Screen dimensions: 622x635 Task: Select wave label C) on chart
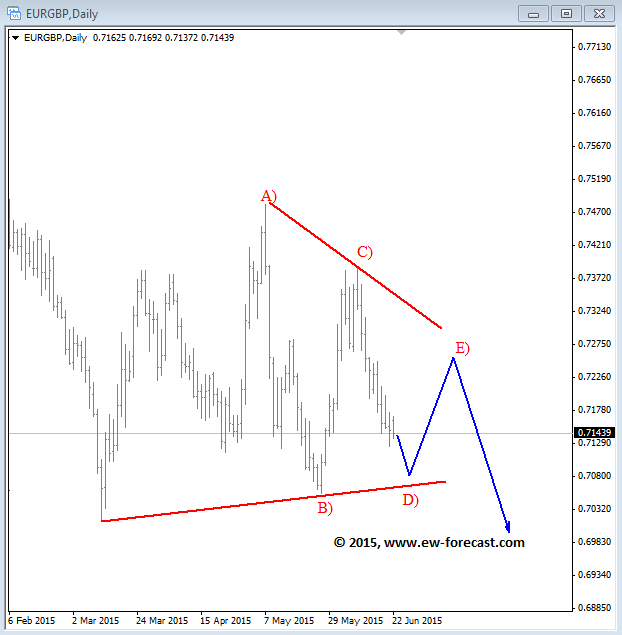point(364,252)
